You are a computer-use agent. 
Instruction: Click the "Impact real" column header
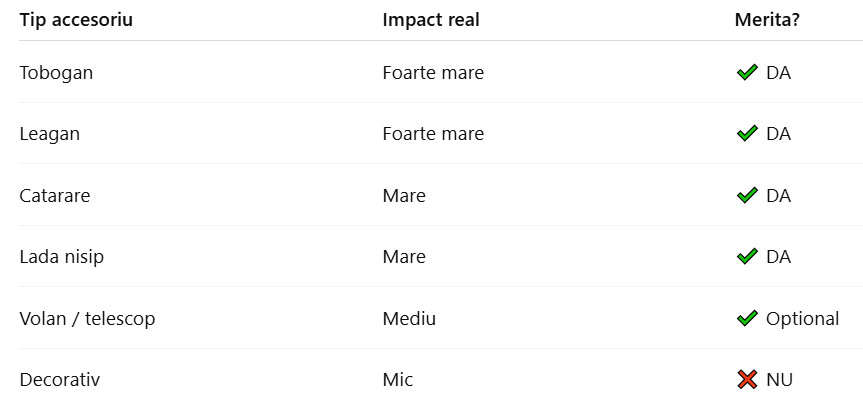coord(431,20)
